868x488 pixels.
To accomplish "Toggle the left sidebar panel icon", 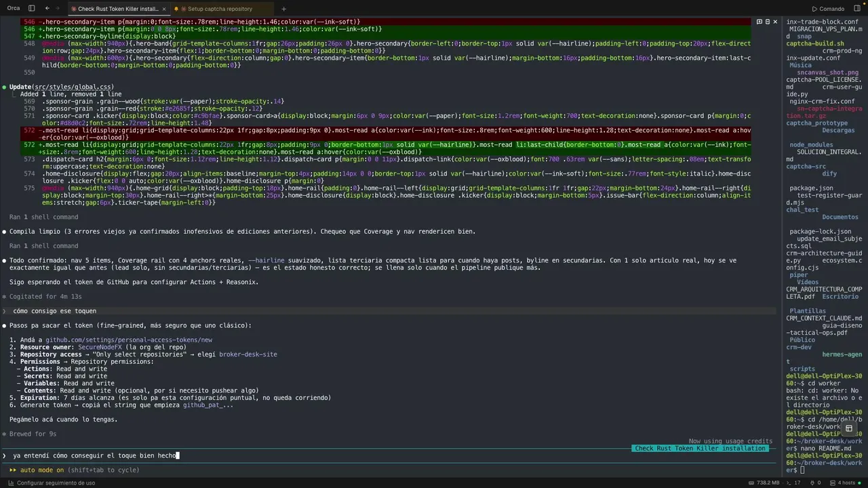I will [31, 9].
